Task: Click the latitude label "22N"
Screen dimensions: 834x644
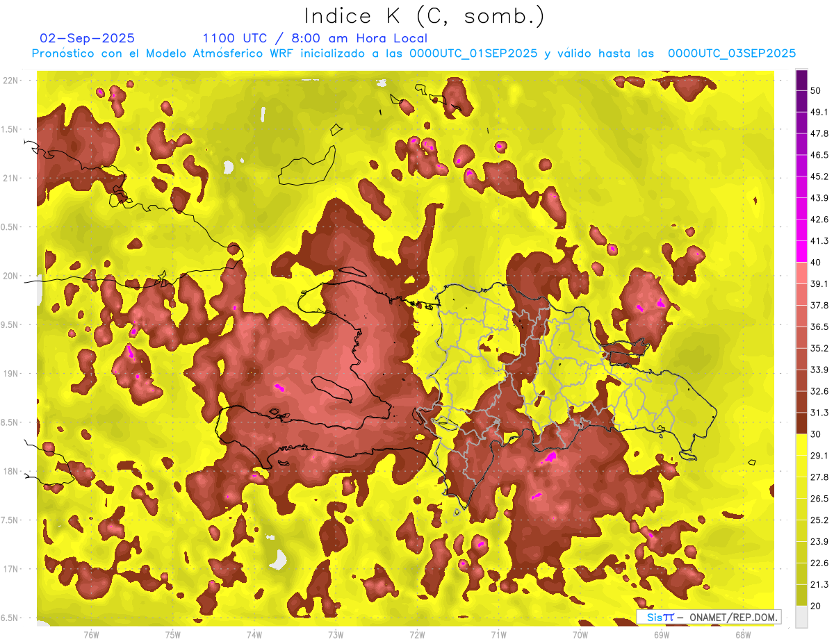Action: [x=10, y=81]
